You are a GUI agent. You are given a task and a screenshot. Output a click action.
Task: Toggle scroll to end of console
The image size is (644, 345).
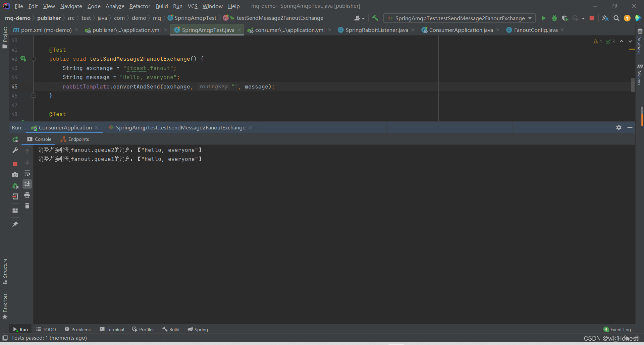point(27,184)
